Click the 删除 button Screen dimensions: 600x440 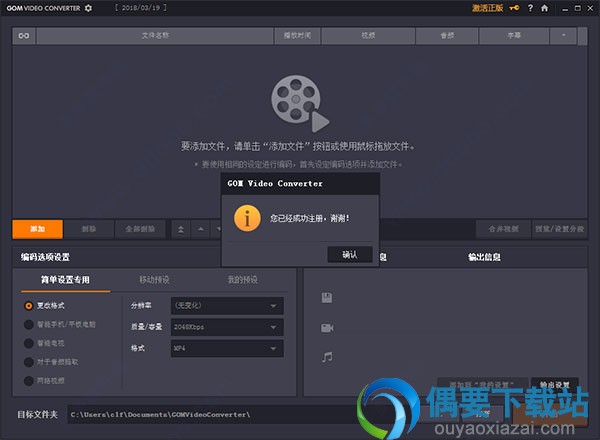click(89, 229)
